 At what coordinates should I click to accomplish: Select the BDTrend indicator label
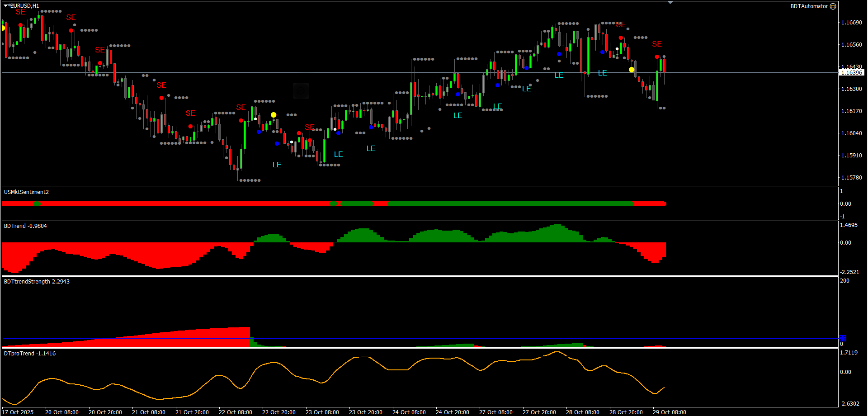(x=25, y=226)
